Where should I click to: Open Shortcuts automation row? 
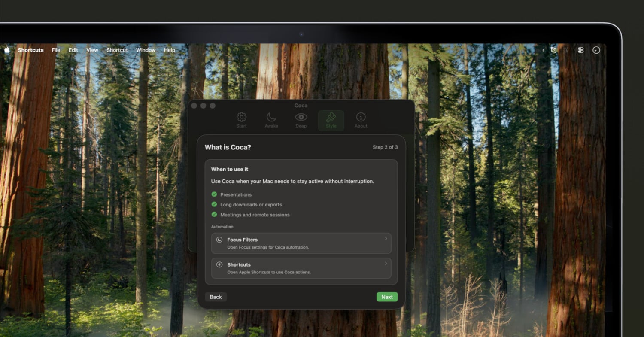tap(301, 268)
